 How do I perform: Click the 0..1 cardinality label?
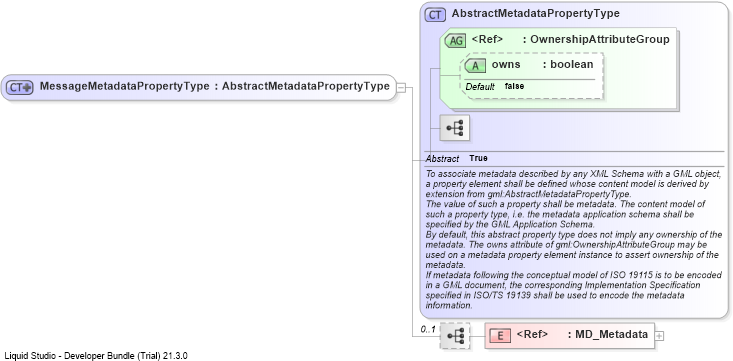[428, 329]
